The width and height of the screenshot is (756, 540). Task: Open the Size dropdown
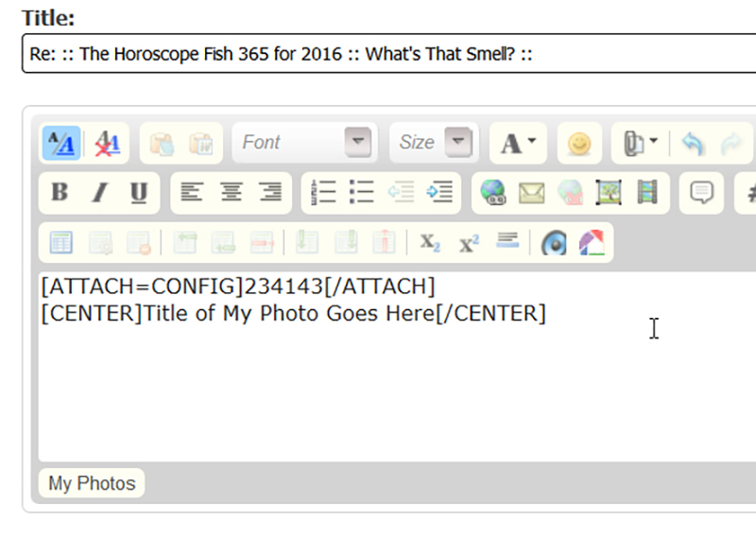pos(433,143)
